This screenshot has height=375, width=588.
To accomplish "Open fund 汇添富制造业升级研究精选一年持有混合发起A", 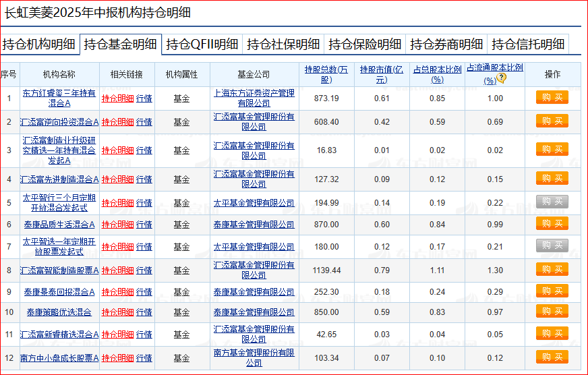I will click(59, 150).
